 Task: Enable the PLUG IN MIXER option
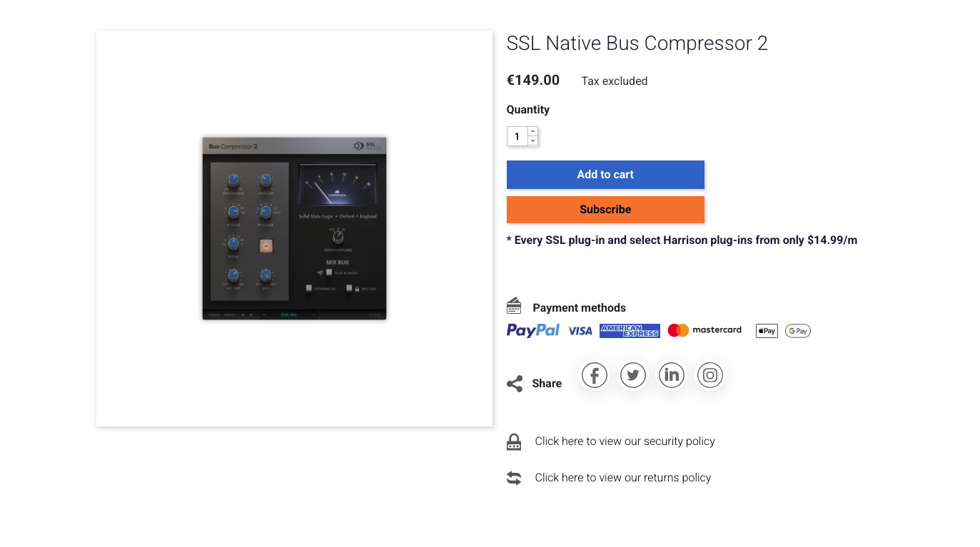(329, 272)
